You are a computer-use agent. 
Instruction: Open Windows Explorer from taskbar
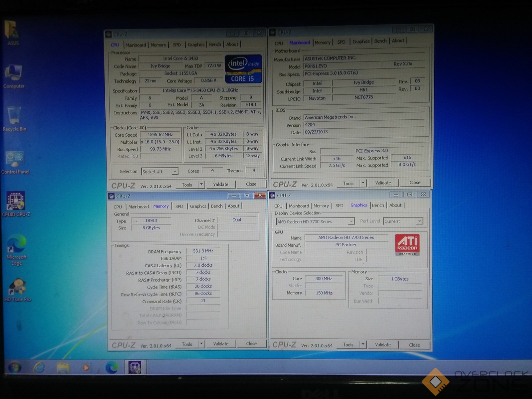[63, 367]
